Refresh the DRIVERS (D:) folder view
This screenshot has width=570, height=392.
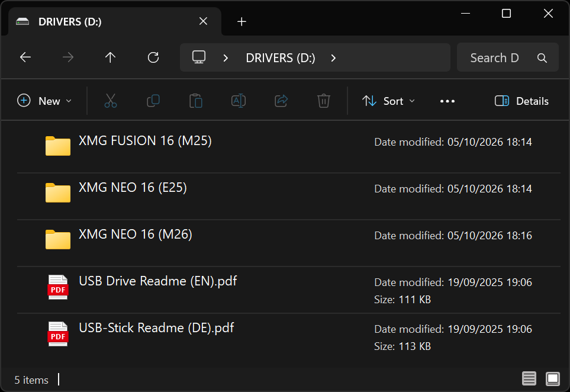click(x=153, y=57)
